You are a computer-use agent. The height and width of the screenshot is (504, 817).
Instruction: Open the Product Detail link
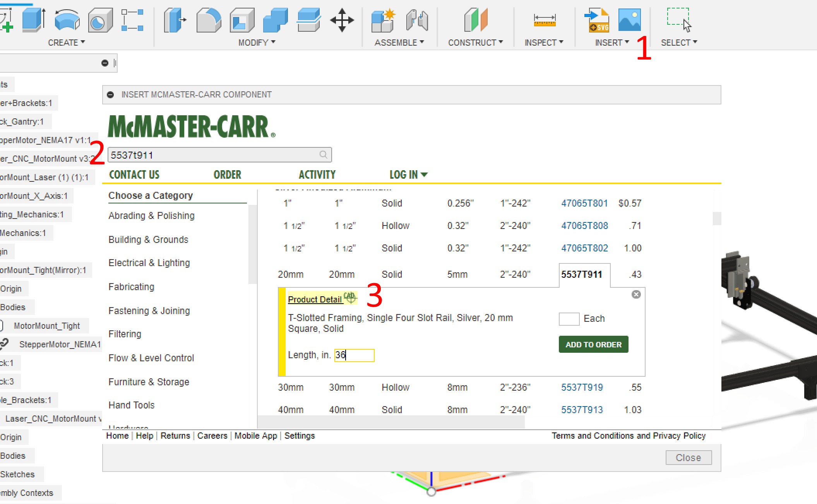(x=315, y=299)
